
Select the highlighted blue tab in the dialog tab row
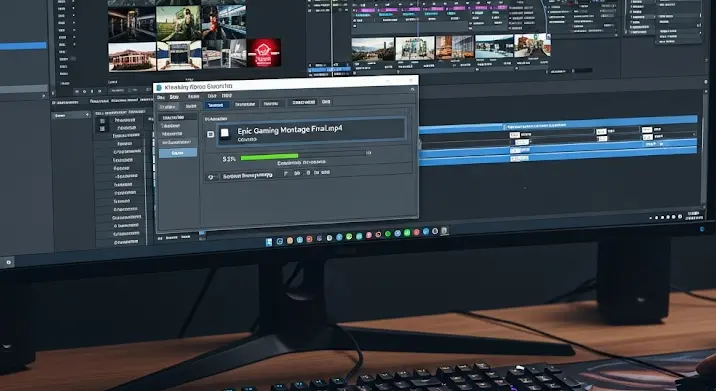[216, 105]
